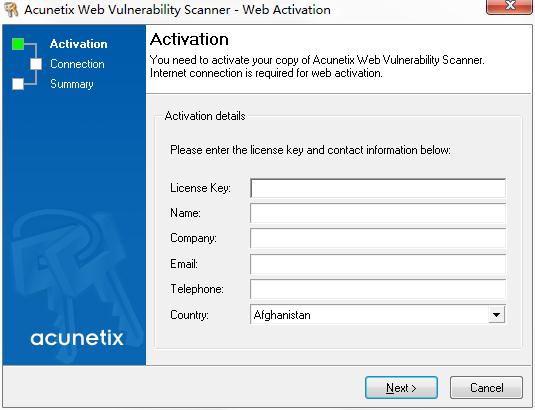Image resolution: width=535 pixels, height=410 pixels.
Task: Click into the Name text field
Action: (x=378, y=213)
